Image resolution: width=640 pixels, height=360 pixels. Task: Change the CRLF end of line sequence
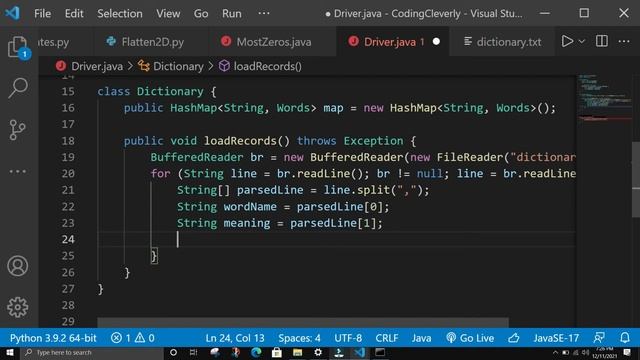387,338
